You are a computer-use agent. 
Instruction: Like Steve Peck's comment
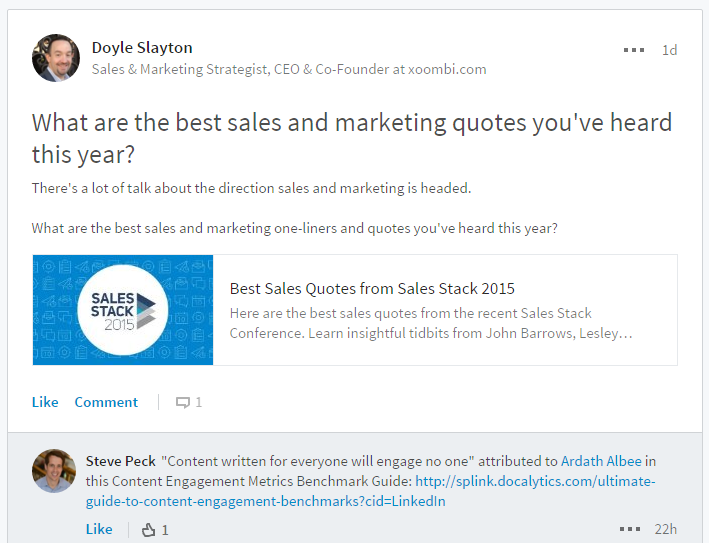tap(99, 529)
